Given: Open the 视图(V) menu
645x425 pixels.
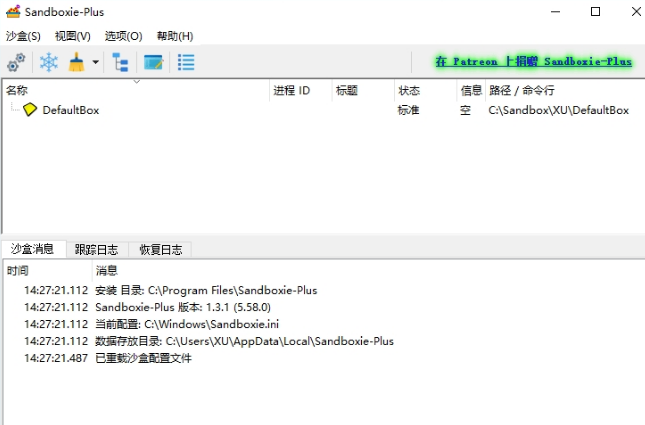Looking at the screenshot, I should coord(73,36).
